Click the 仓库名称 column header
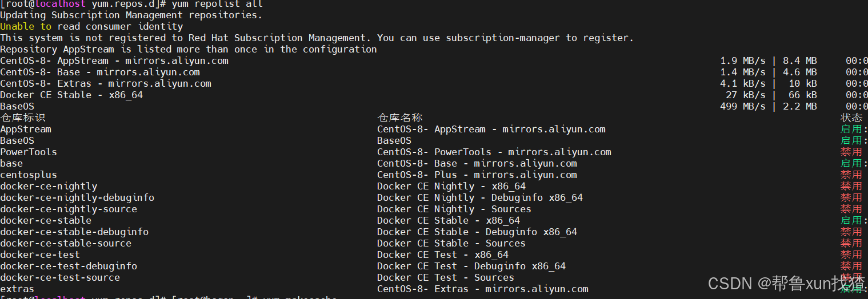868x299 pixels. (x=400, y=118)
